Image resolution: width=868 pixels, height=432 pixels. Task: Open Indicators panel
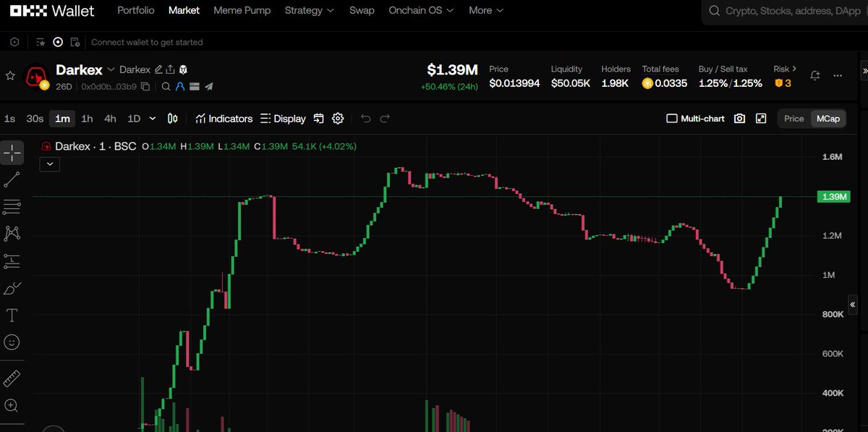(x=224, y=119)
